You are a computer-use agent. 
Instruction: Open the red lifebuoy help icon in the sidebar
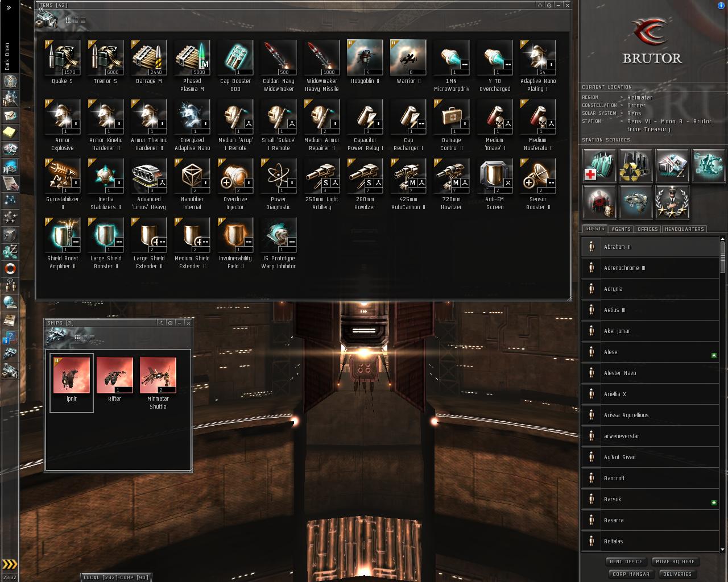coord(10,269)
